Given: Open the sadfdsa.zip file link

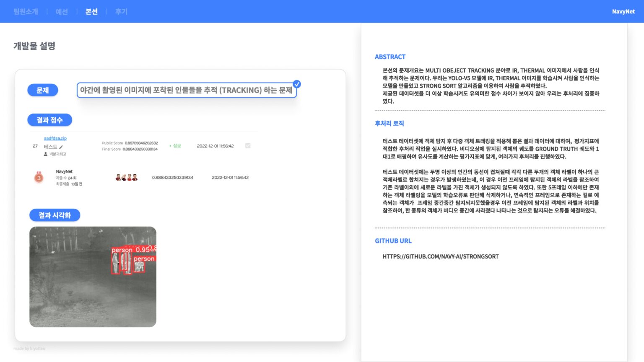Looking at the screenshot, I should click(x=55, y=138).
